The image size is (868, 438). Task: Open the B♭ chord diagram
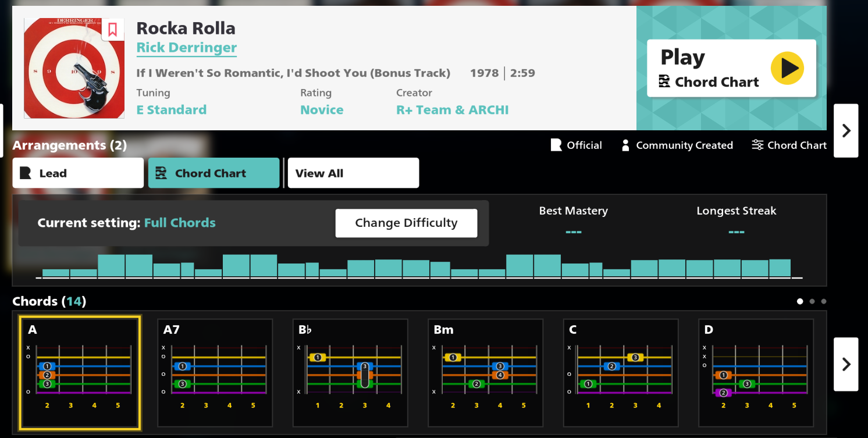pyautogui.click(x=350, y=373)
